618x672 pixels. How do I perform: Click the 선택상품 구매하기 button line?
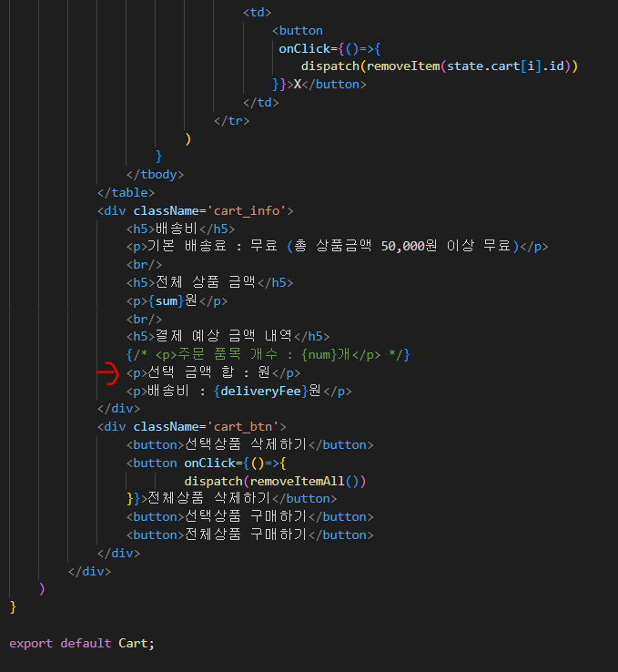(249, 516)
